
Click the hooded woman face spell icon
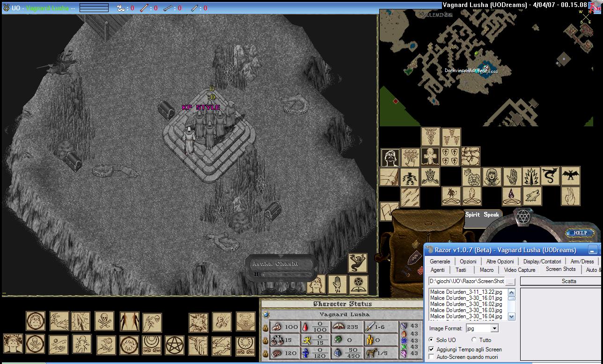point(492,177)
